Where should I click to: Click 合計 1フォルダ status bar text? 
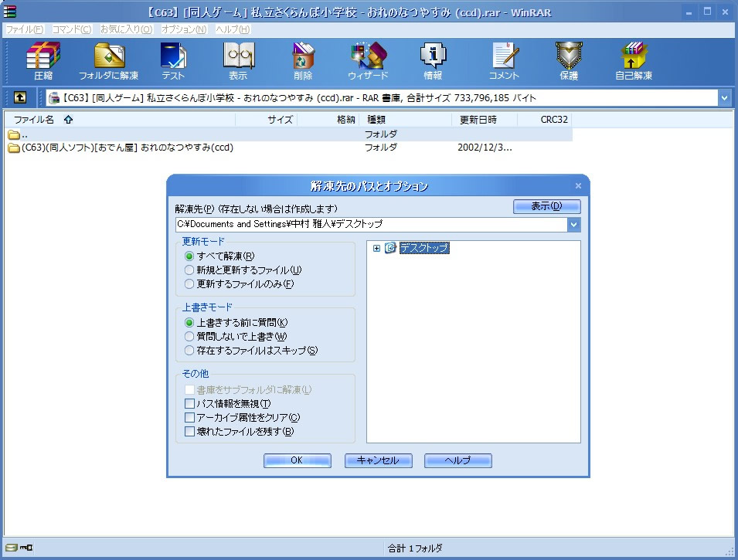point(415,548)
